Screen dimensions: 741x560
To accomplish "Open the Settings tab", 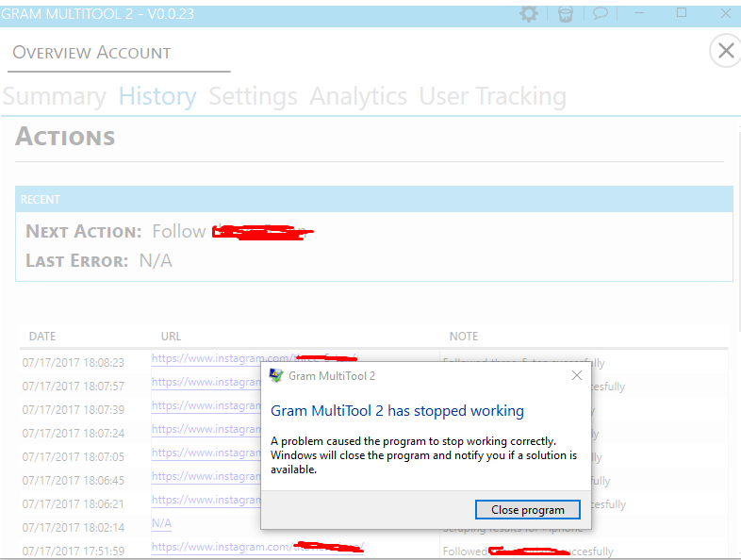I will [253, 96].
